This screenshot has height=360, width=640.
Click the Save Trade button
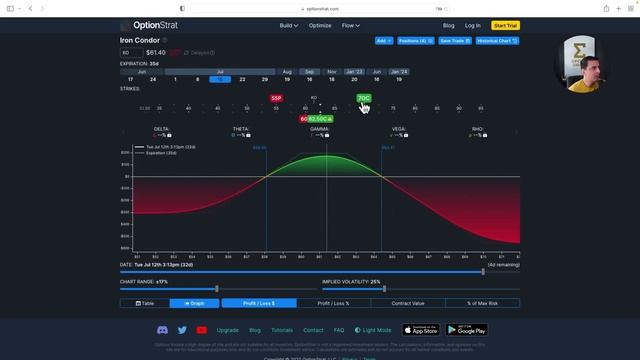(x=455, y=41)
